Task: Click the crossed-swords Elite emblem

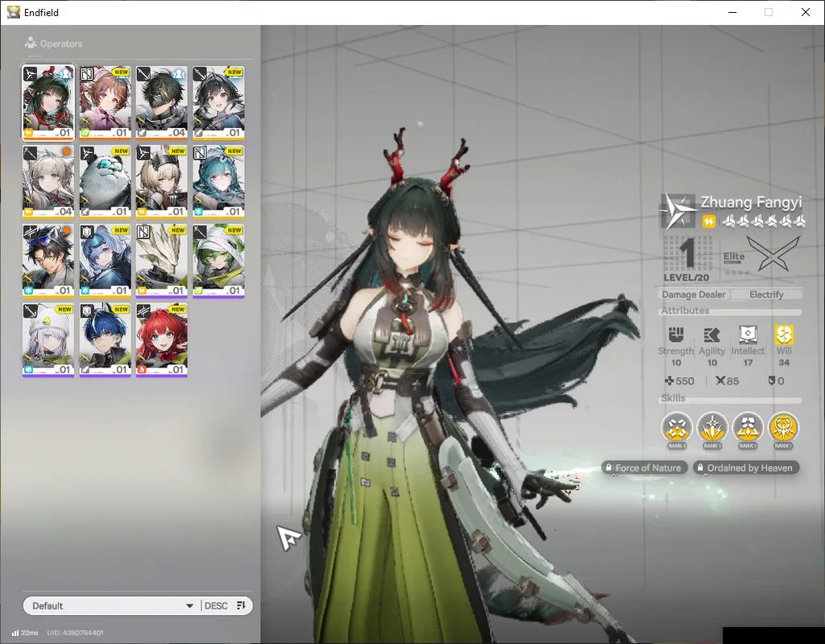Action: tap(773, 254)
